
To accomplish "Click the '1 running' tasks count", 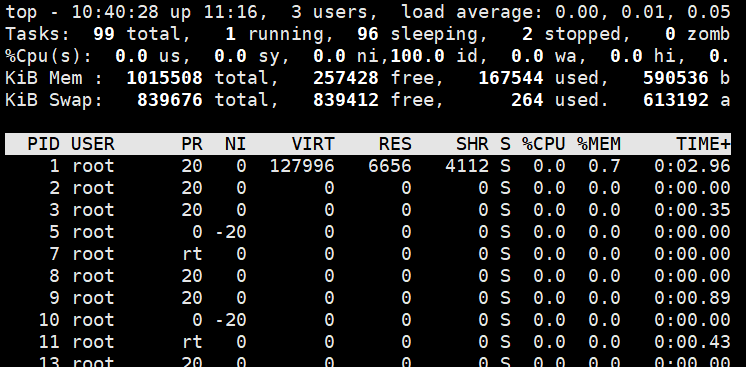I will click(280, 34).
